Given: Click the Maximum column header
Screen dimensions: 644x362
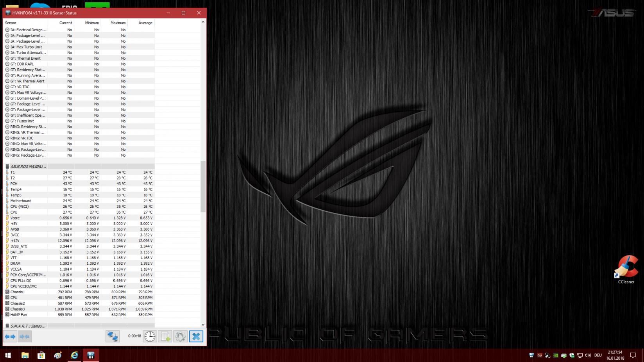Looking at the screenshot, I should (114, 23).
